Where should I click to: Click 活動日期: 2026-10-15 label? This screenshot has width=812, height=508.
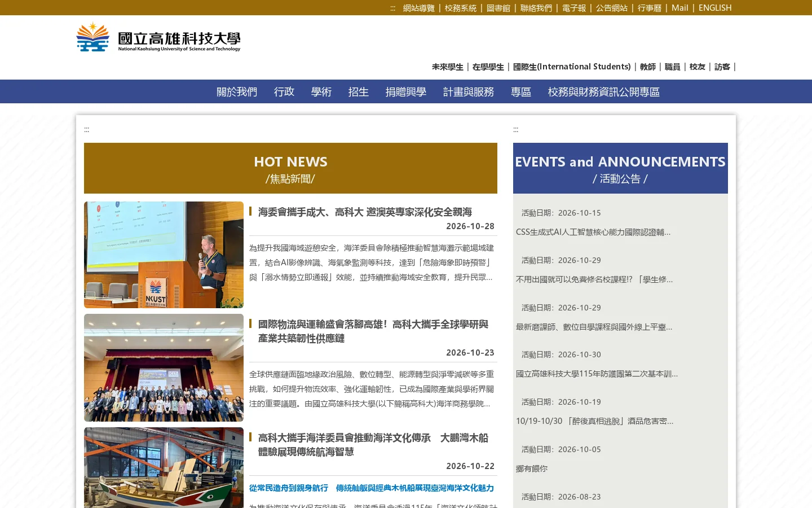tap(561, 213)
